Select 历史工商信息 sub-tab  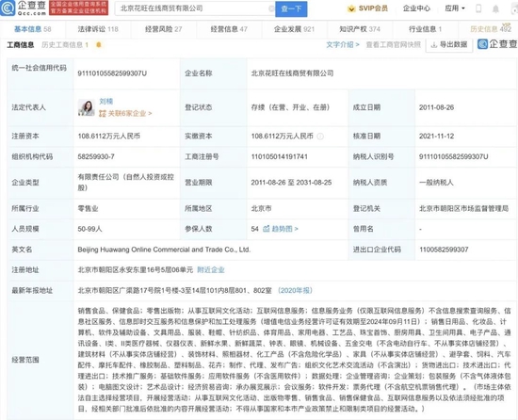click(x=65, y=45)
